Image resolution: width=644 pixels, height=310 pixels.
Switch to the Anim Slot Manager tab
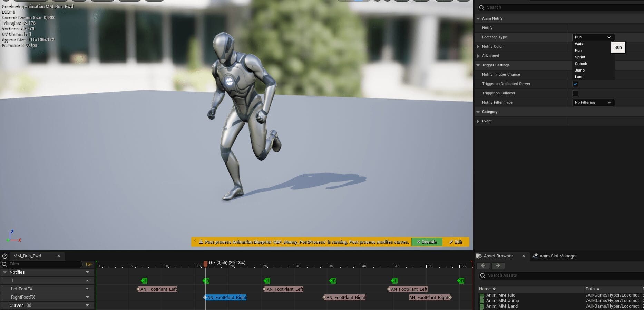point(558,256)
